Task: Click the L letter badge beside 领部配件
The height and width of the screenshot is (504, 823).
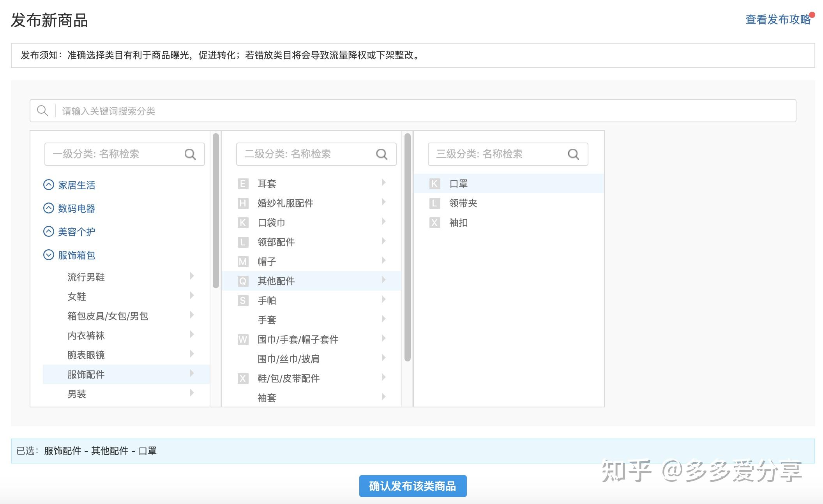Action: (x=243, y=242)
